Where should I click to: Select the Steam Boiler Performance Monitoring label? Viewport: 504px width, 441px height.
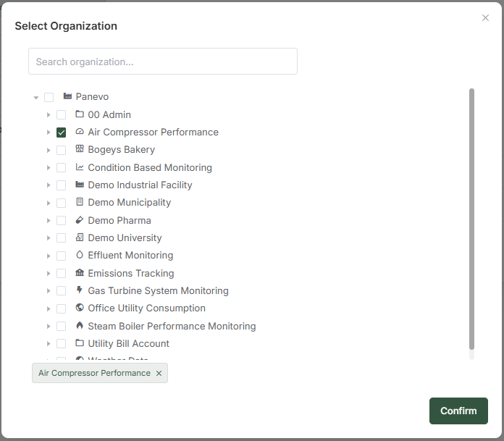tap(172, 327)
